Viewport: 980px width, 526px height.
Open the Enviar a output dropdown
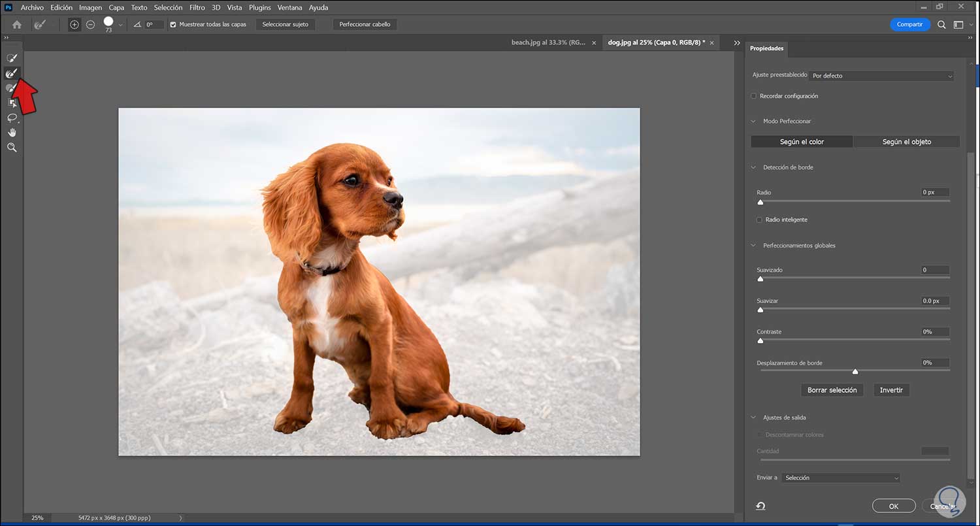841,478
